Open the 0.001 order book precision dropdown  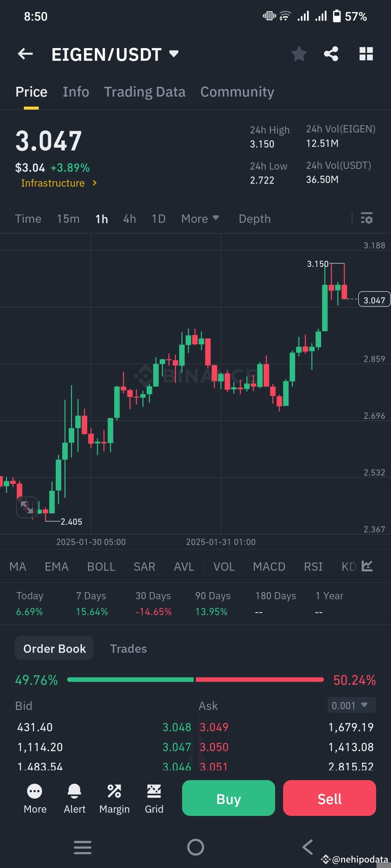pyautogui.click(x=350, y=705)
